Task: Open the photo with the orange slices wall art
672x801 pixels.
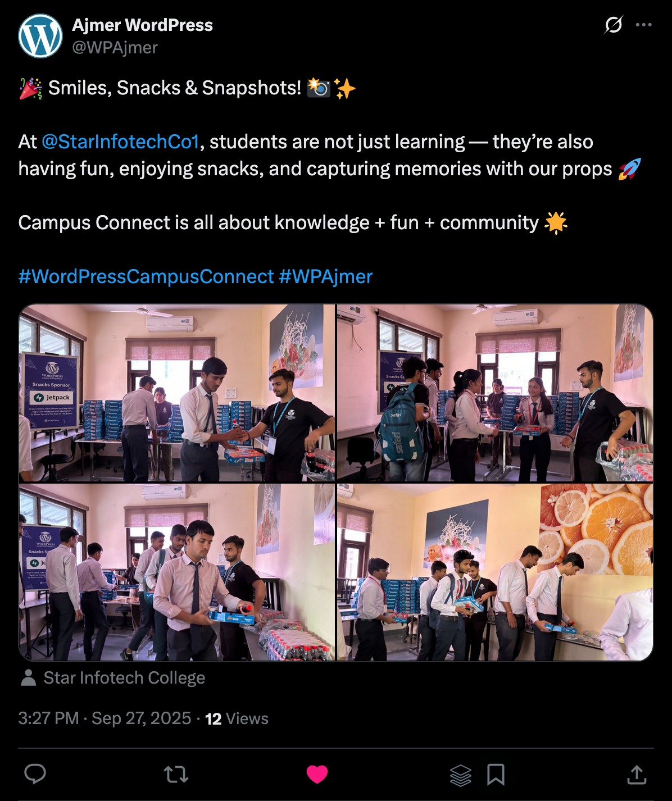Action: [495, 572]
